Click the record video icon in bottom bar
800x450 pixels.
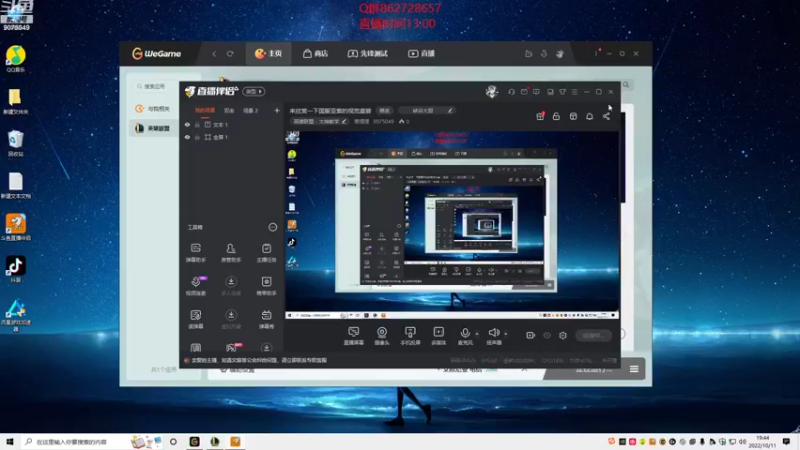[531, 335]
